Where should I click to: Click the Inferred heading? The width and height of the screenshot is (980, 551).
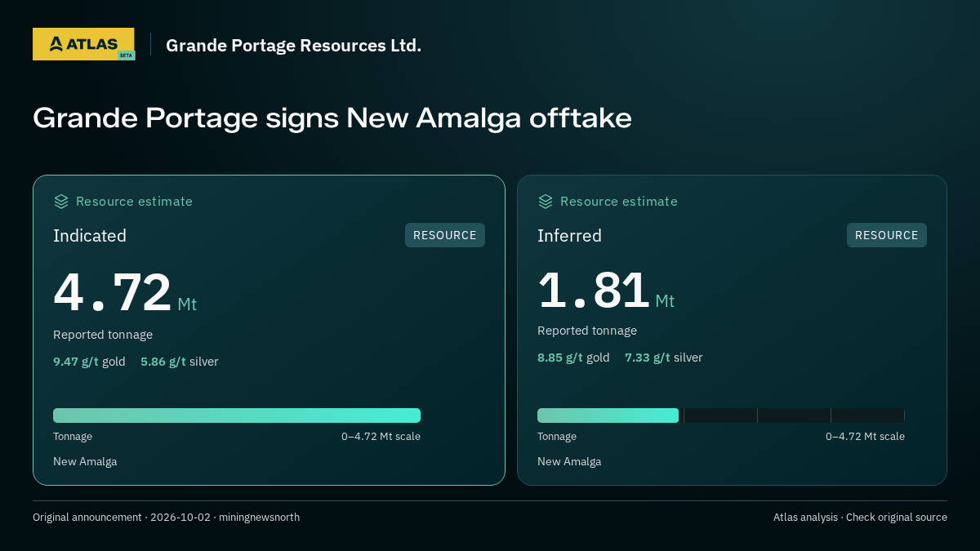[x=569, y=236]
